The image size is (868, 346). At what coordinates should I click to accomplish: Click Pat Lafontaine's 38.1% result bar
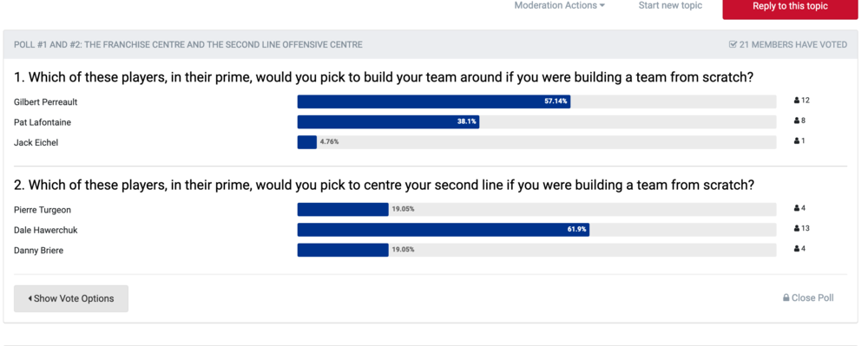coord(388,122)
